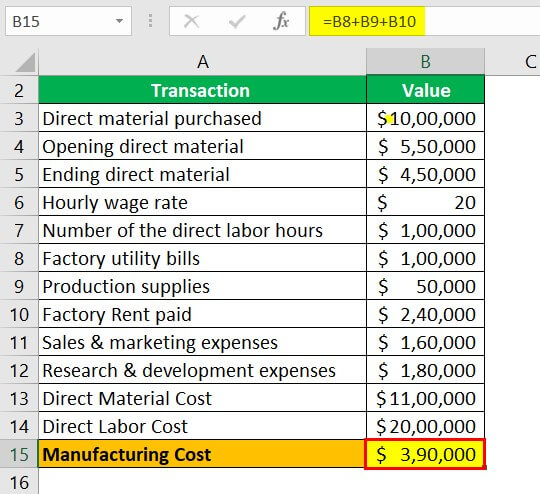Click value $1,00,000 in row 7
The height and width of the screenshot is (494, 540).
coord(426,230)
